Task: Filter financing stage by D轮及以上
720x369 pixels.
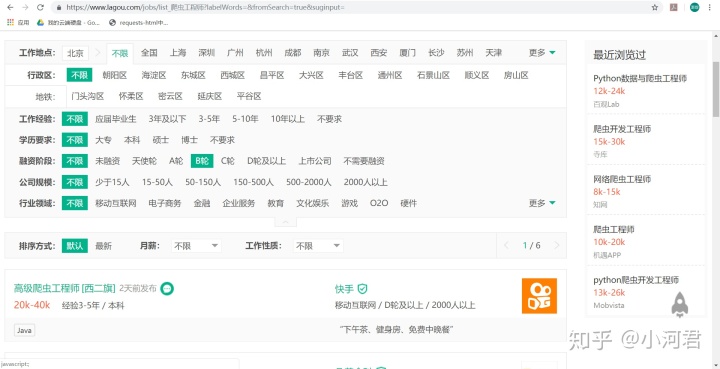Action: [266, 161]
